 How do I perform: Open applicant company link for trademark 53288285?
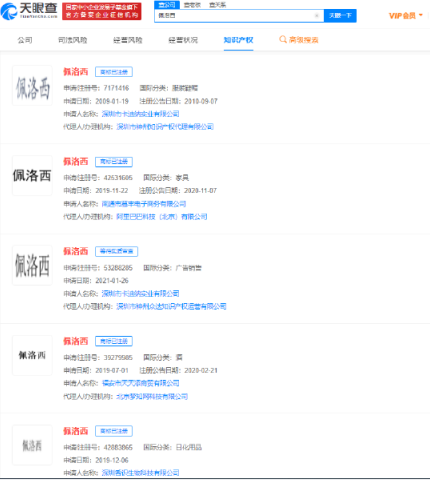click(x=140, y=294)
